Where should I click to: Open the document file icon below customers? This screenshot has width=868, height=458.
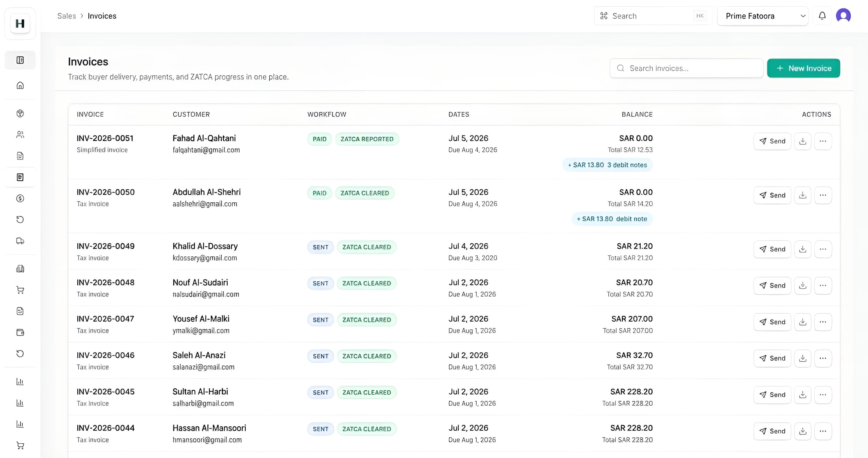point(20,156)
